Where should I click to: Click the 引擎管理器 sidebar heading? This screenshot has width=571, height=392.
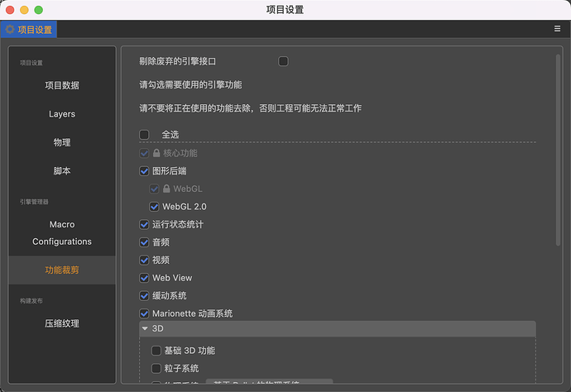tap(34, 202)
